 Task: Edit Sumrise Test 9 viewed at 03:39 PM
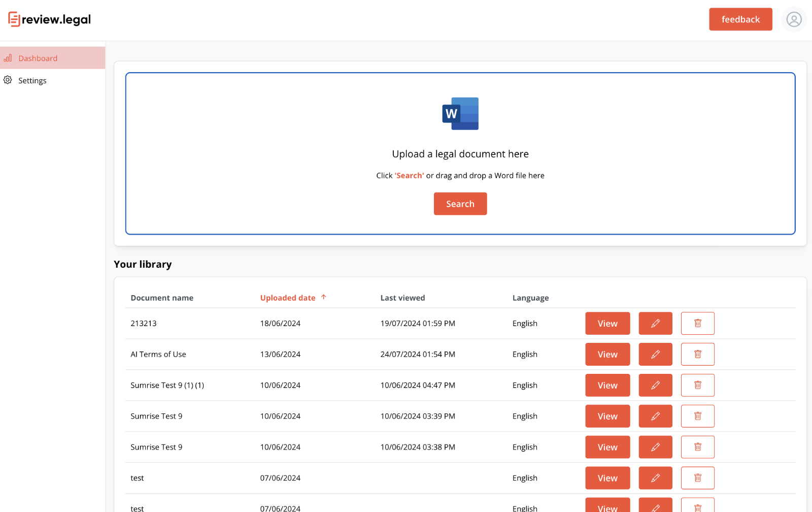click(655, 417)
